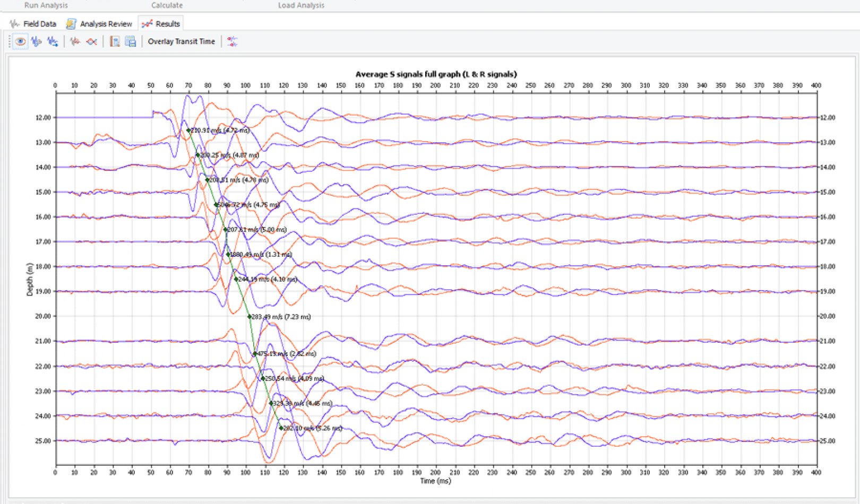Click the 475.13 m/s pick marker
860x504 pixels.
[x=255, y=354]
